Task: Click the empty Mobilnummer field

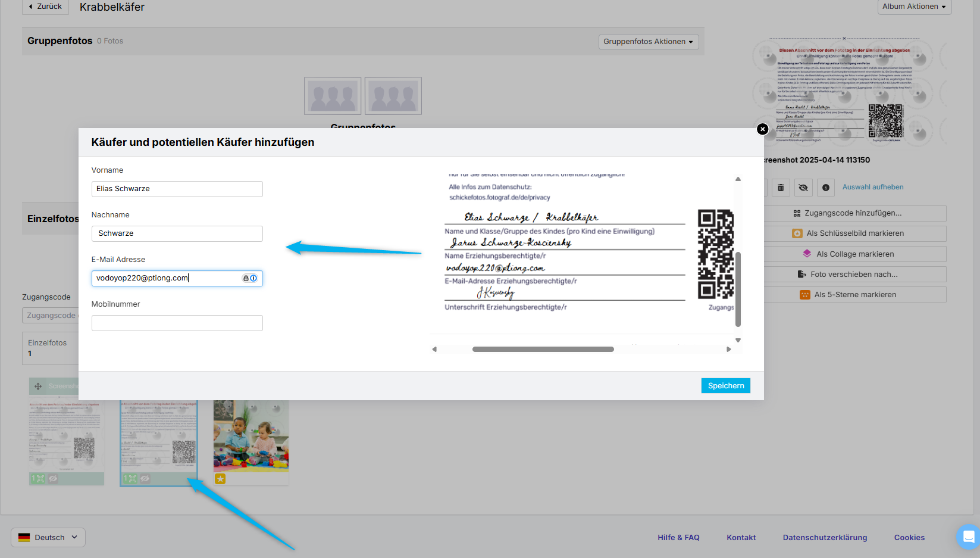Action: coord(177,323)
